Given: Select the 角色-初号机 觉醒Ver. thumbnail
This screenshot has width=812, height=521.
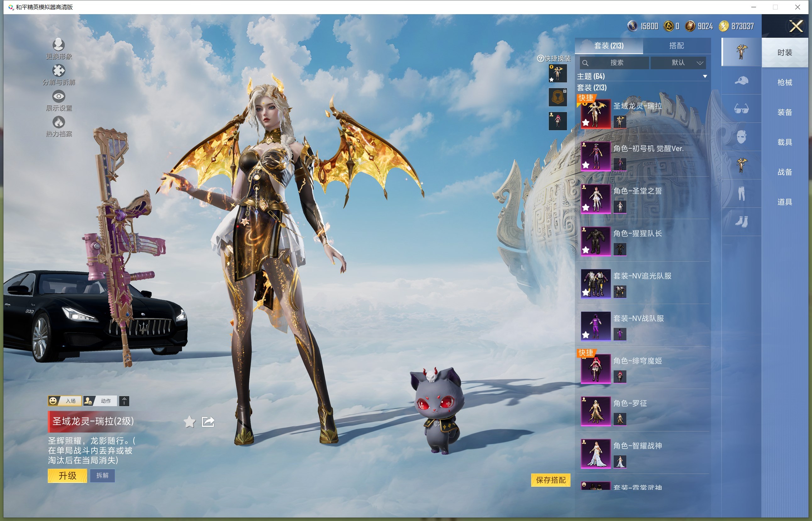Looking at the screenshot, I should click(596, 156).
